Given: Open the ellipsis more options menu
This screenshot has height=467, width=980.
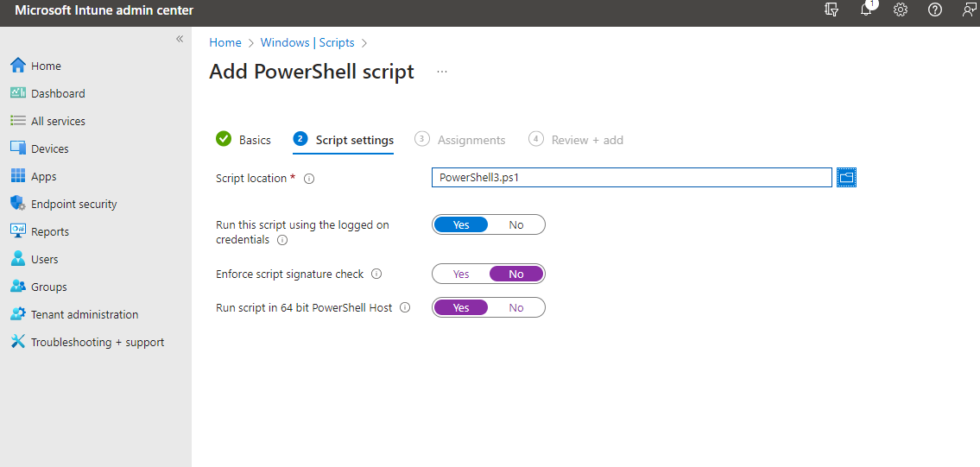Looking at the screenshot, I should coord(442,72).
